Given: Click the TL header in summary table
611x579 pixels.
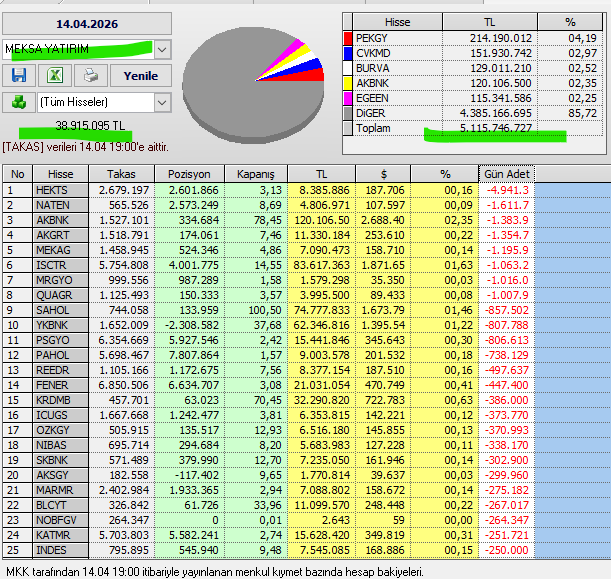Looking at the screenshot, I should [490, 22].
